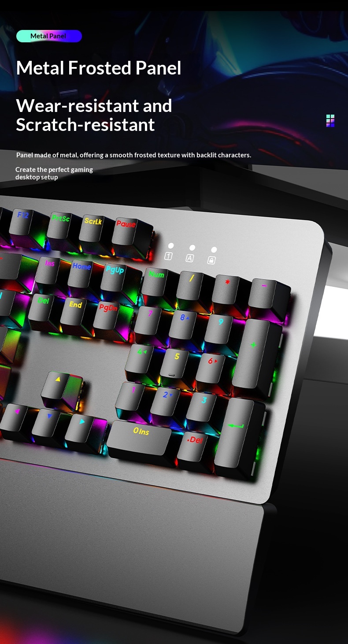Click the Metal Panel gradient badge

[49, 36]
